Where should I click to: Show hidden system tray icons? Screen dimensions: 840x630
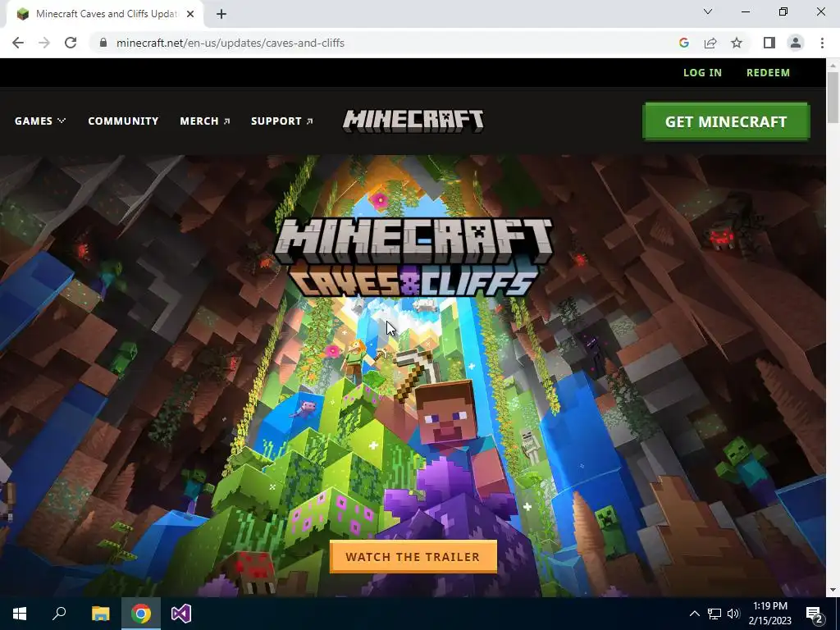[x=694, y=614]
